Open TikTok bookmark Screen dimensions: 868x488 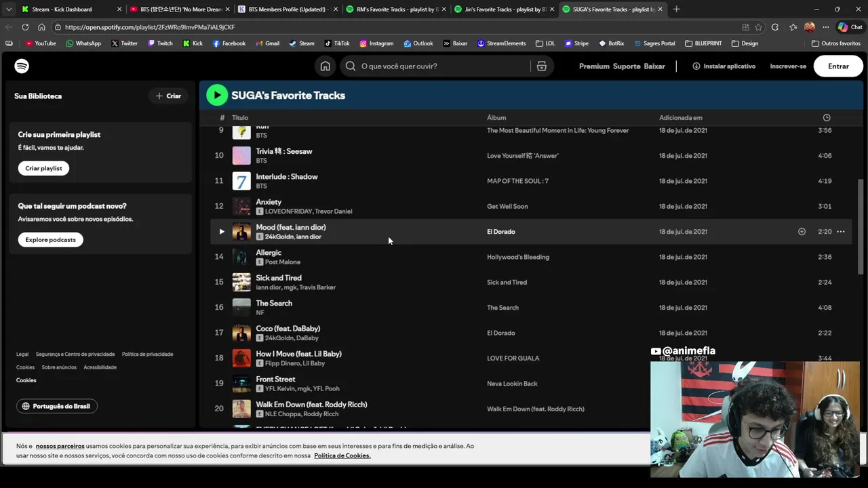[x=337, y=43]
